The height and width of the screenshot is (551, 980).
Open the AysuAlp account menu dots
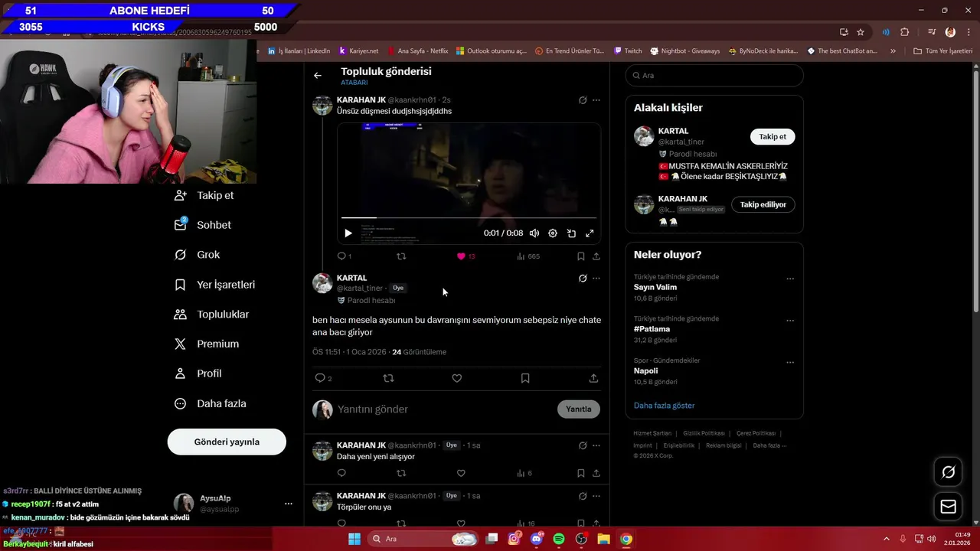[x=289, y=504]
